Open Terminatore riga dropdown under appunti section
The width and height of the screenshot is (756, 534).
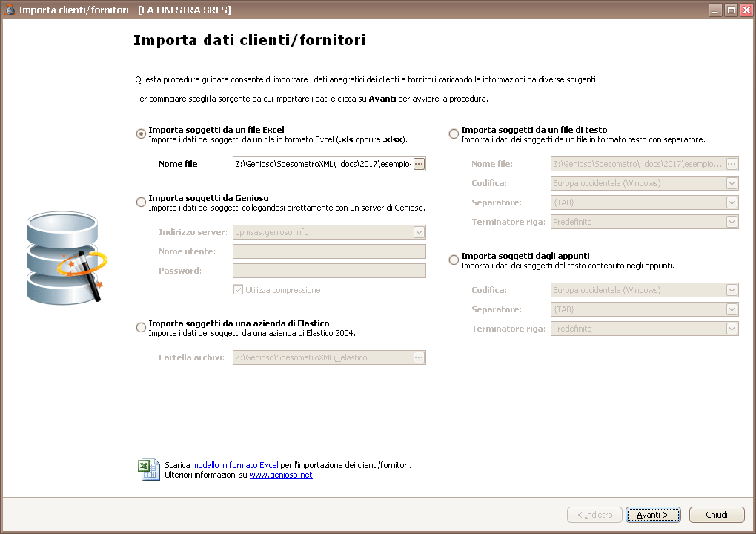[732, 329]
